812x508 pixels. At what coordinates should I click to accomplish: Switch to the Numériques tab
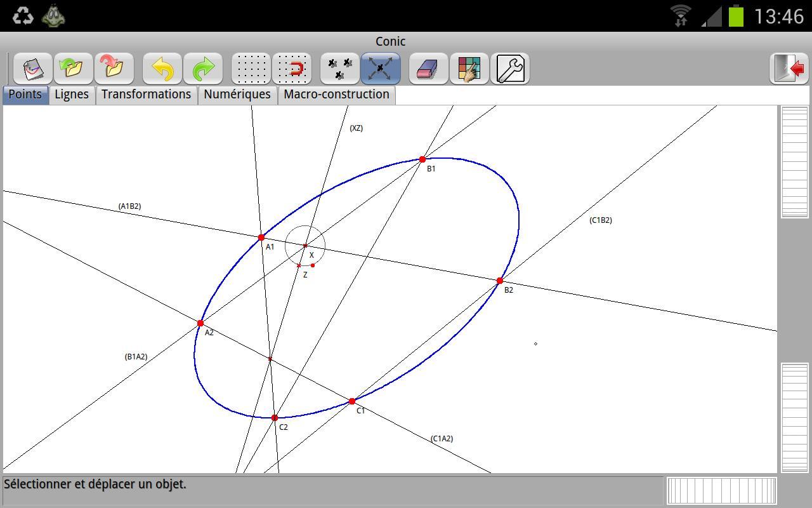point(237,95)
